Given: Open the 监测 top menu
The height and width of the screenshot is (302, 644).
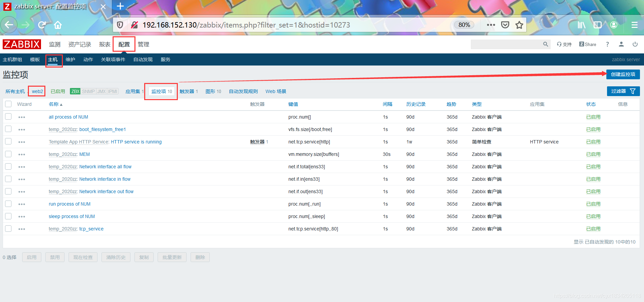Looking at the screenshot, I should tap(54, 44).
